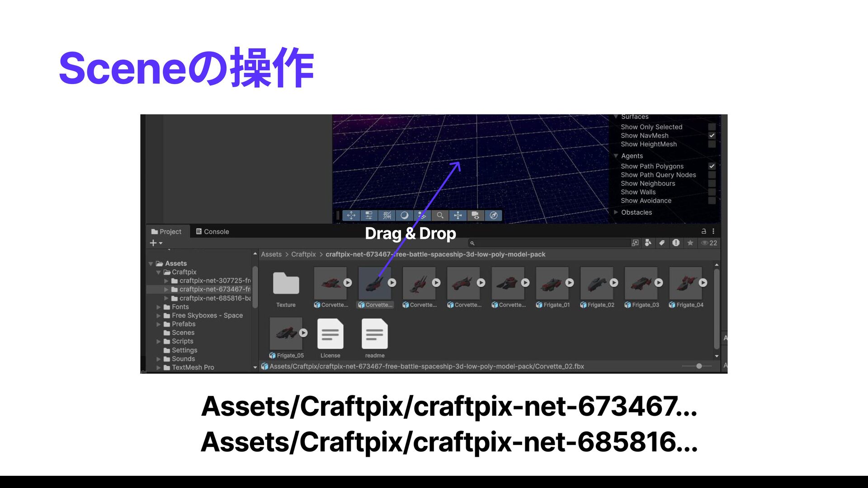Image resolution: width=868 pixels, height=488 pixels.
Task: Open the scene view draw mode (sphere) icon
Action: coord(404,216)
